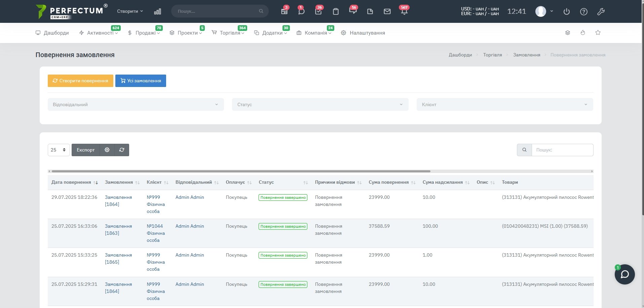Click the bell notifications icon
The image size is (644, 308).
coord(404,12)
